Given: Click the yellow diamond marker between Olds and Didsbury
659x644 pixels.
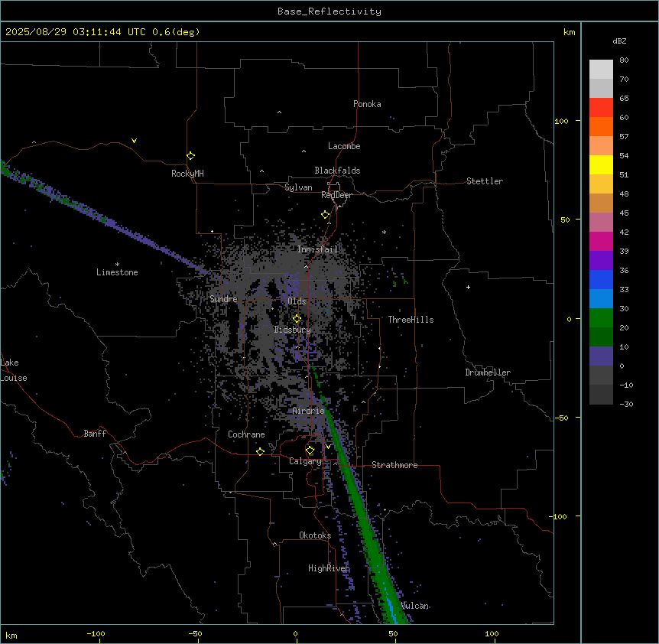Looking at the screenshot, I should coord(297,319).
